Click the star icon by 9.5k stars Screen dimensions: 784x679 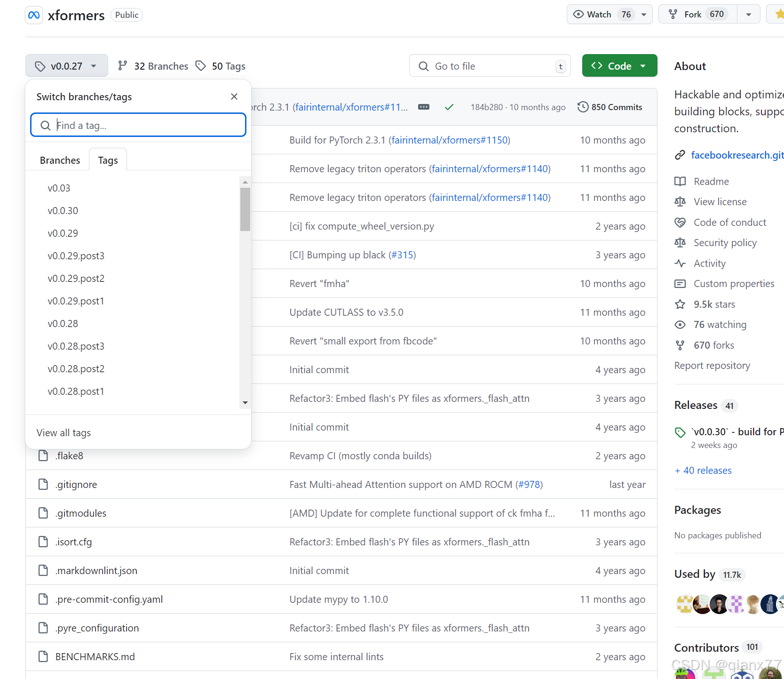pos(680,304)
